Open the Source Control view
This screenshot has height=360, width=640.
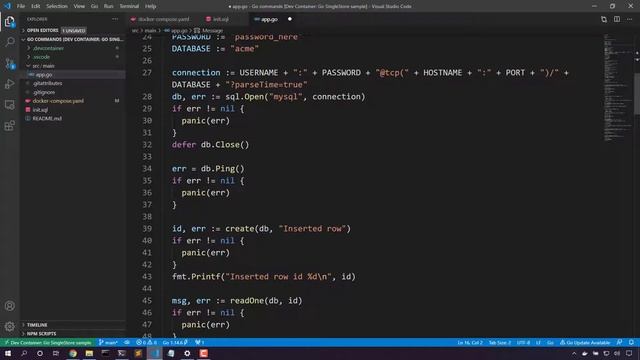[x=10, y=63]
